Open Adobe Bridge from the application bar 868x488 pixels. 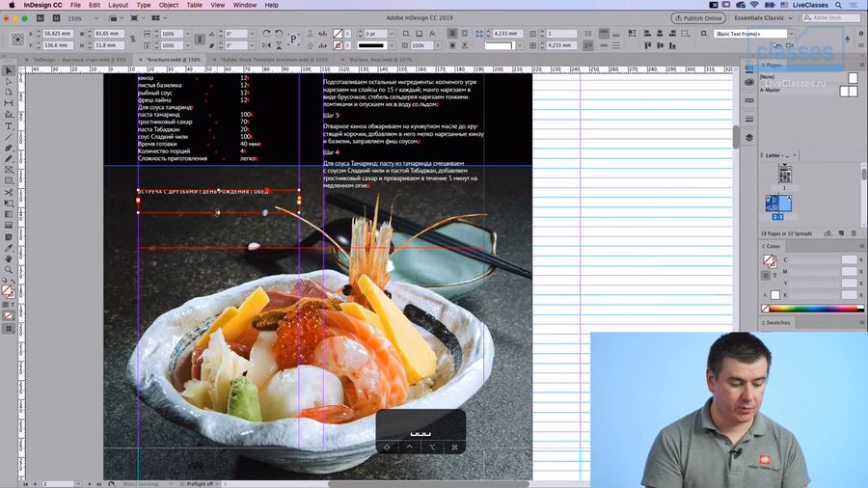(x=41, y=18)
